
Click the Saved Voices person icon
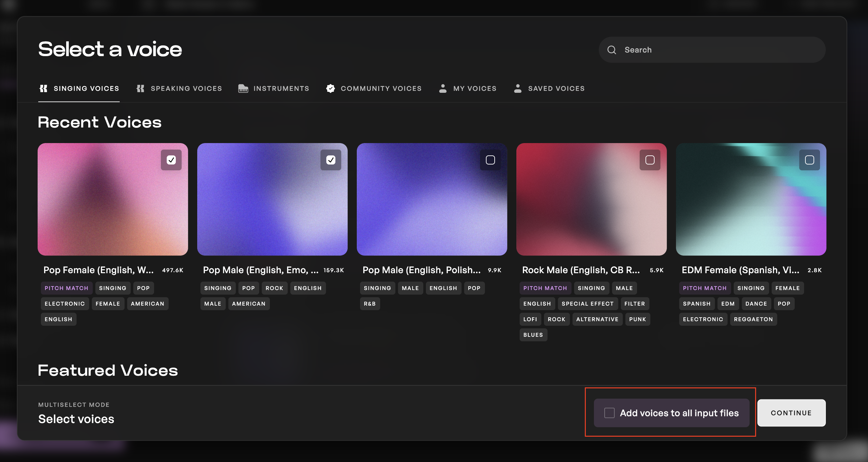coord(518,88)
